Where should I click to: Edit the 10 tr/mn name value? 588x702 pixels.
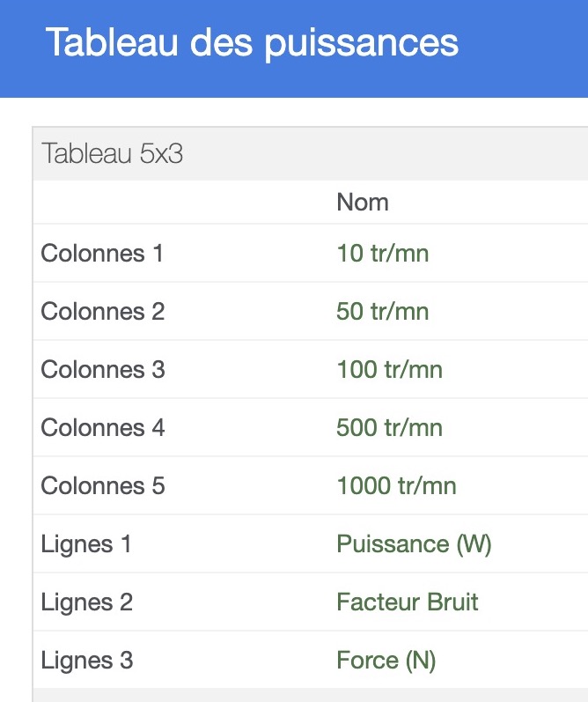383,253
